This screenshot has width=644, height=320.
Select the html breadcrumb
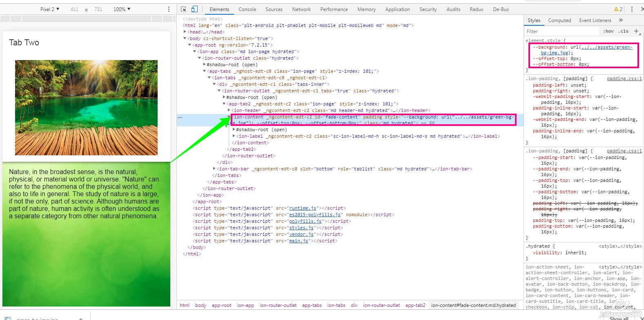click(x=185, y=305)
